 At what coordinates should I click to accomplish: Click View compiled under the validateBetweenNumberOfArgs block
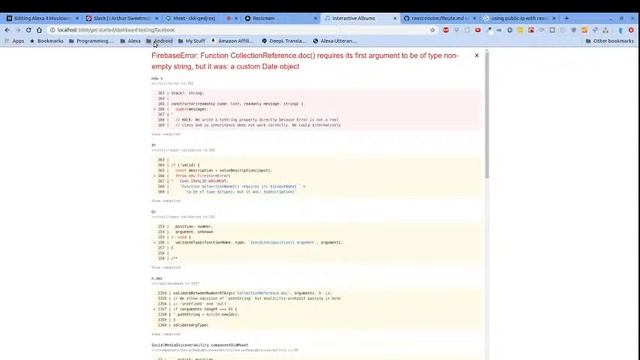point(166,334)
